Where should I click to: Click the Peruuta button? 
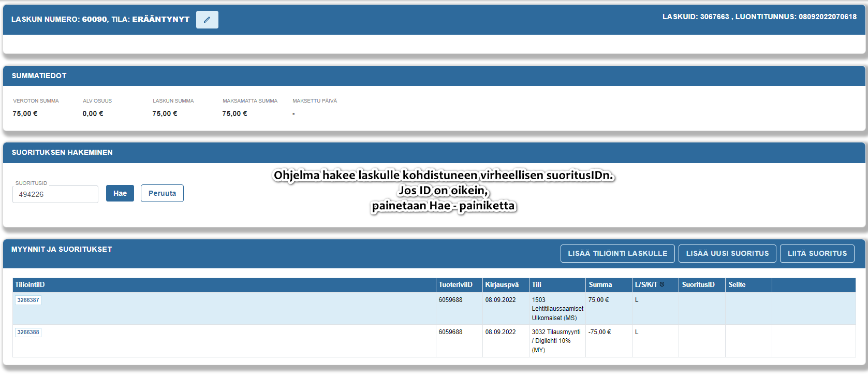click(x=162, y=193)
